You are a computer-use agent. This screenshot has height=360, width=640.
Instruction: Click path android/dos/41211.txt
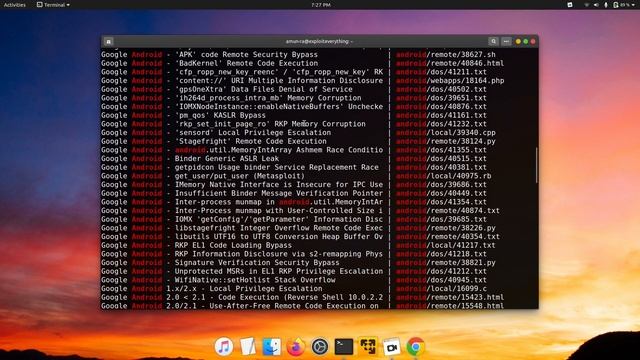[x=441, y=72]
